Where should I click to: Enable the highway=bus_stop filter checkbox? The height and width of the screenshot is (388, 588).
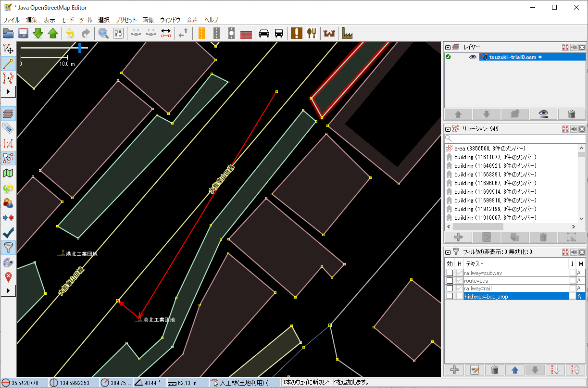coord(450,296)
